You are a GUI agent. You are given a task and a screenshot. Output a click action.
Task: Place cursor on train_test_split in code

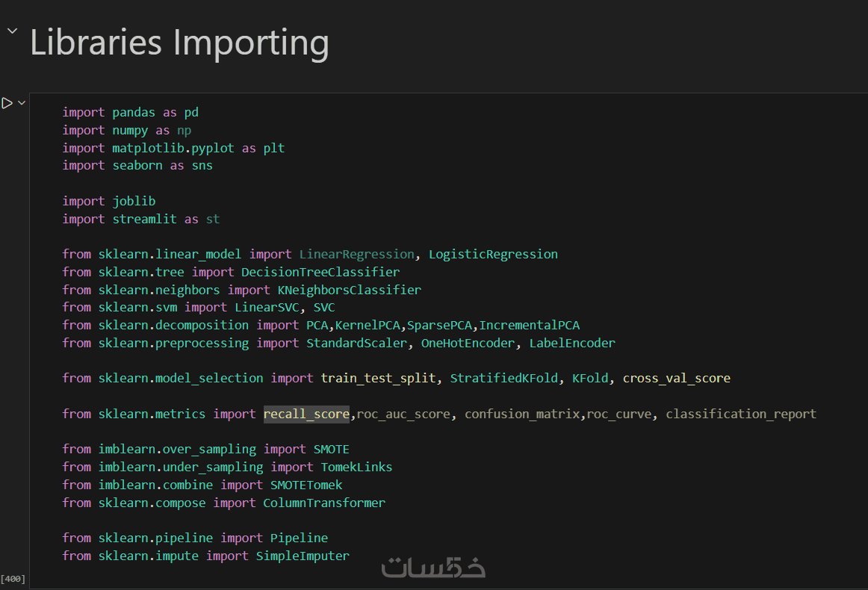click(x=378, y=378)
